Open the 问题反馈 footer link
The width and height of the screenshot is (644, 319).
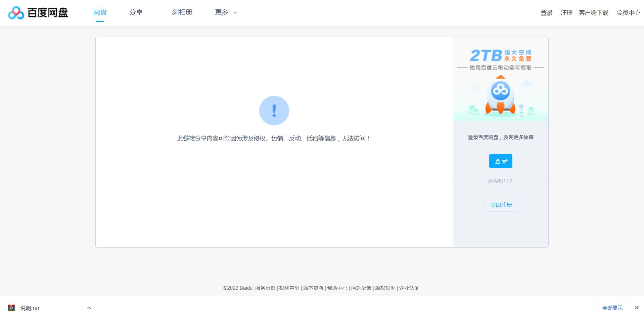(361, 288)
